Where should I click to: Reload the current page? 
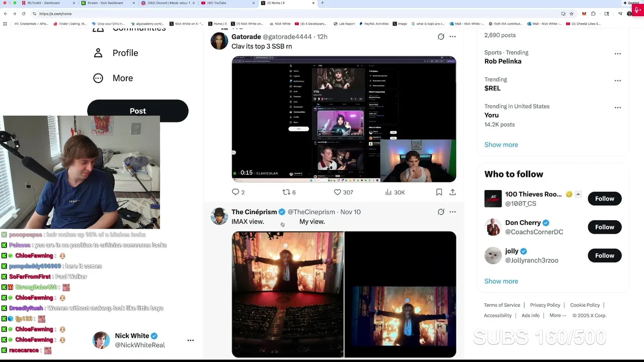click(23, 14)
